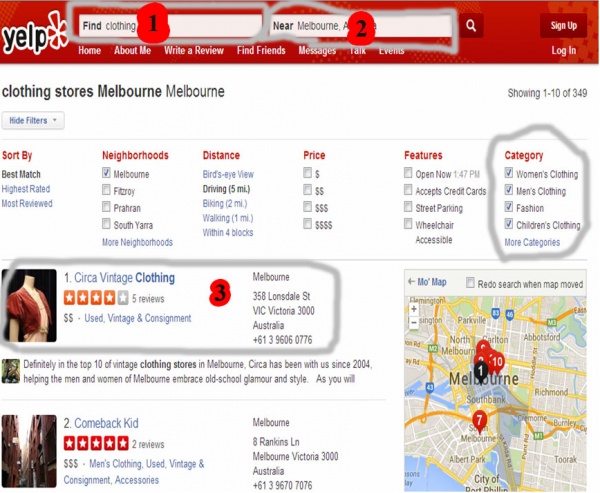This screenshot has height=493, width=600.
Task: Sort results by Highest Rated
Action: 26,189
